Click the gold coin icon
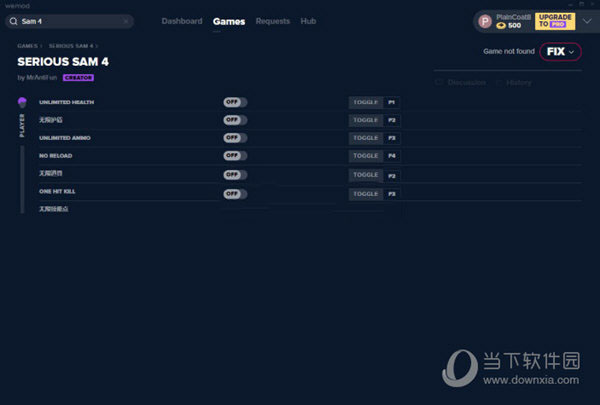 501,26
